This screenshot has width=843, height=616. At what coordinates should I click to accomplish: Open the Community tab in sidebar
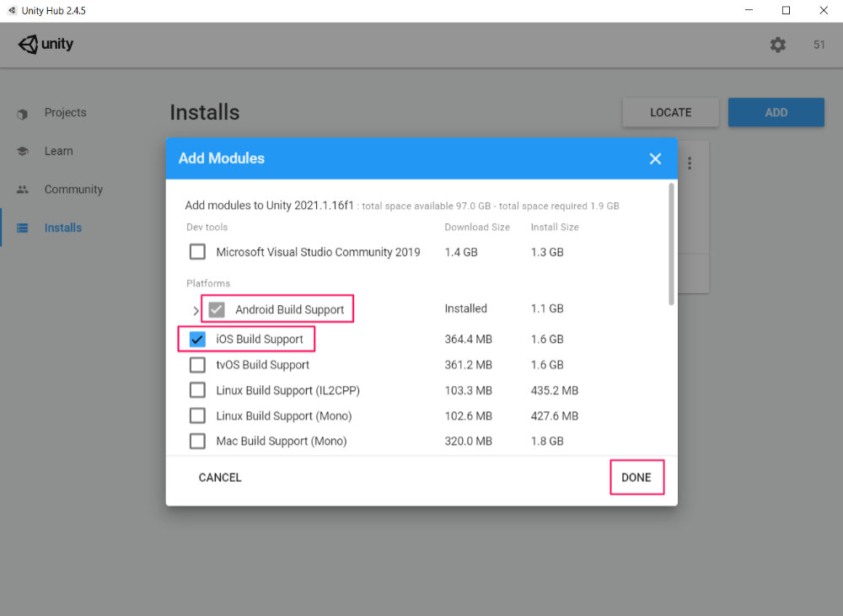(73, 190)
